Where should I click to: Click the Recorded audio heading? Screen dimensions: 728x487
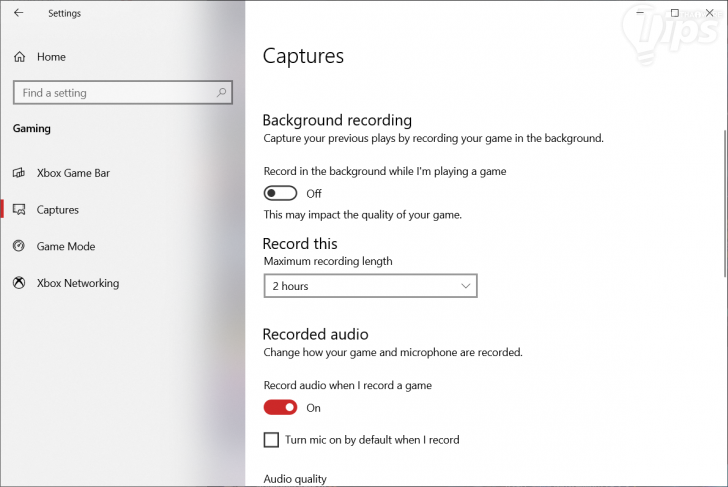pos(316,334)
